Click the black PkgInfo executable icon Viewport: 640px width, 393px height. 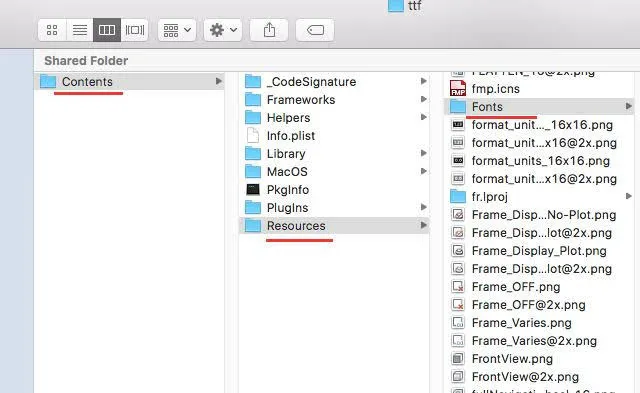click(253, 189)
